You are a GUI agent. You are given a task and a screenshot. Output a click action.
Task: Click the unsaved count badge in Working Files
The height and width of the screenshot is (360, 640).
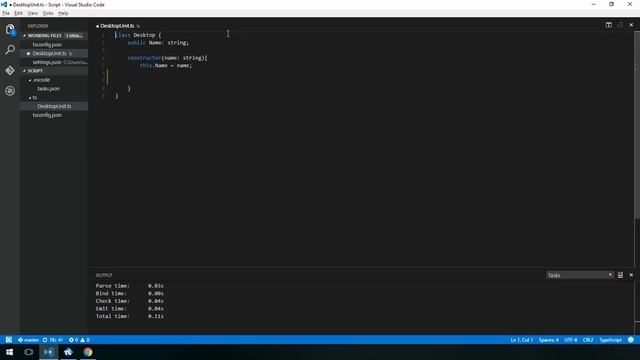(74, 36)
